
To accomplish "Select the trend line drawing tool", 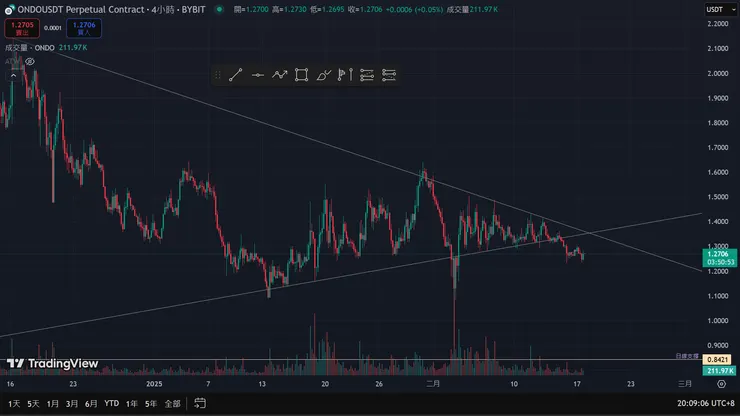I will click(235, 75).
